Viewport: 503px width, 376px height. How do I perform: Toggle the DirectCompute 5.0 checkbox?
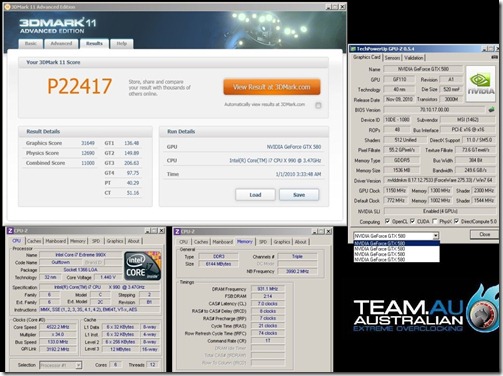click(456, 221)
